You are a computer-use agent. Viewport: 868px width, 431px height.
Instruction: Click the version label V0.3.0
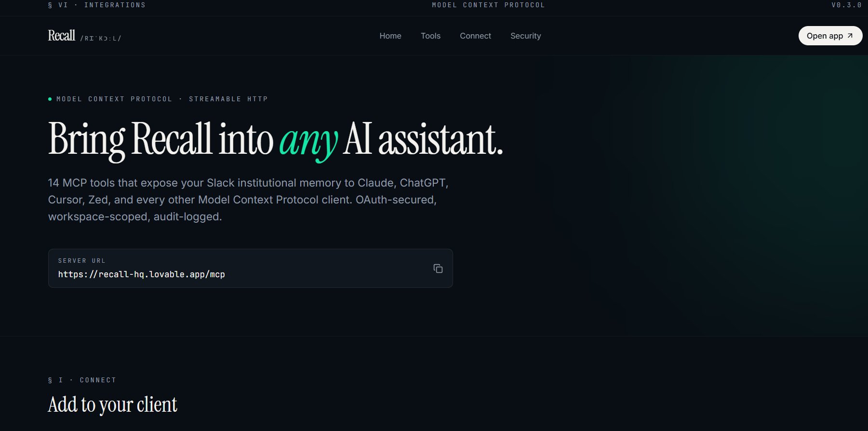[x=846, y=5]
